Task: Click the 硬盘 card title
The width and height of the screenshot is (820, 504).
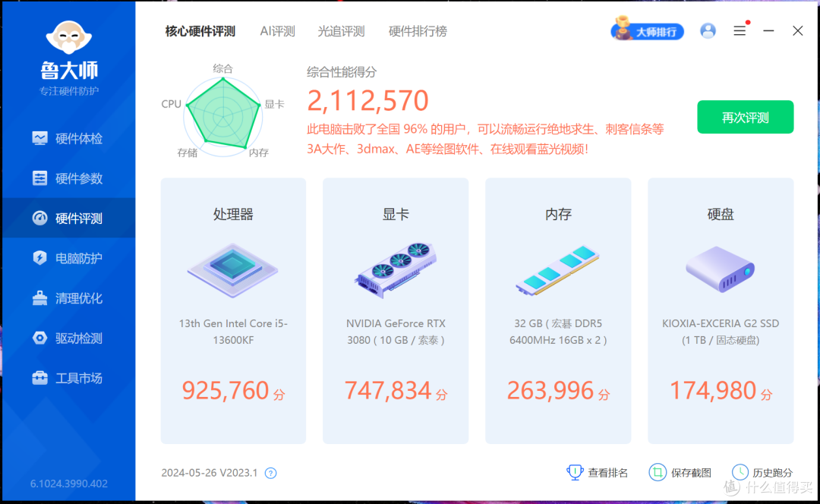Action: [x=721, y=214]
